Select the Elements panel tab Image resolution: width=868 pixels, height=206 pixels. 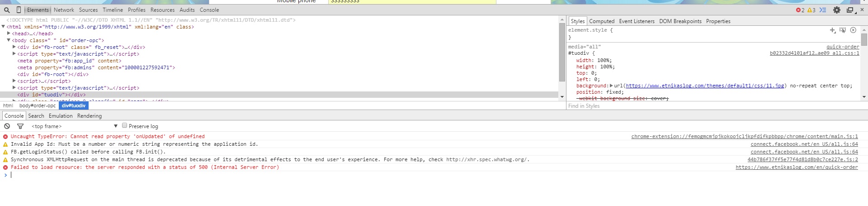click(x=38, y=10)
